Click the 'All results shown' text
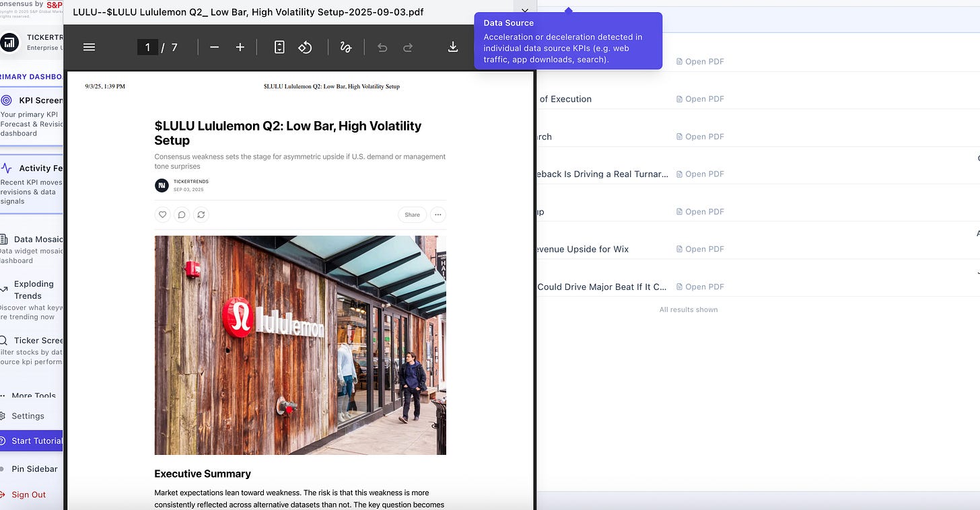980x510 pixels. pyautogui.click(x=689, y=309)
